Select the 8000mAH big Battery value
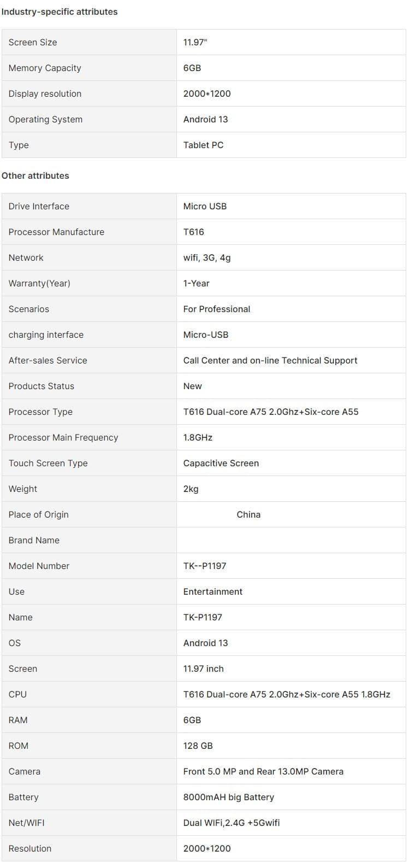Screen dimensions: 409x868 click(x=229, y=797)
